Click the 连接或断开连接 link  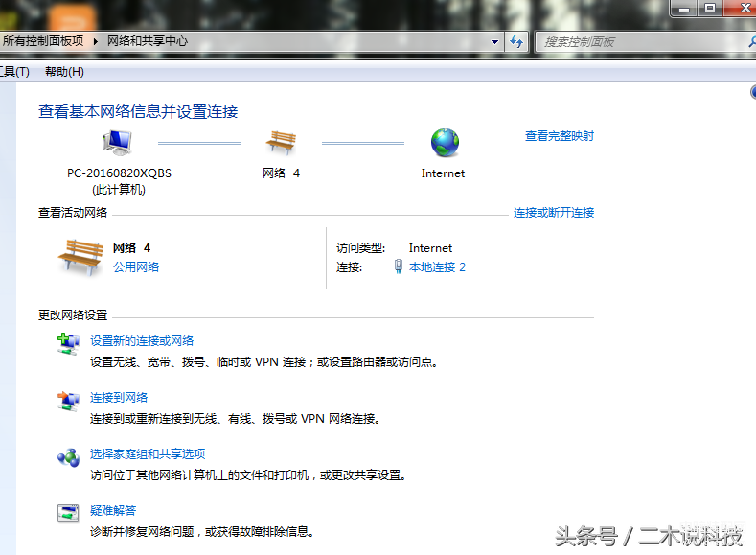point(554,213)
